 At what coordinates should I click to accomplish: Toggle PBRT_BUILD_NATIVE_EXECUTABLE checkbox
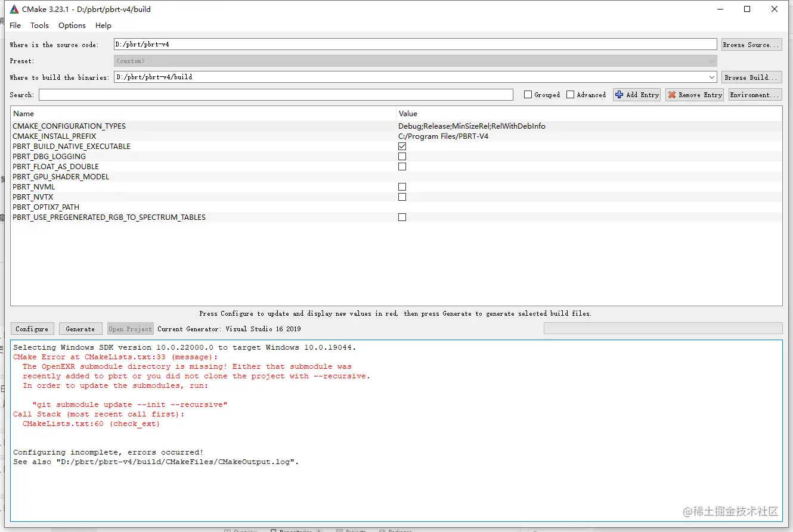coord(402,147)
